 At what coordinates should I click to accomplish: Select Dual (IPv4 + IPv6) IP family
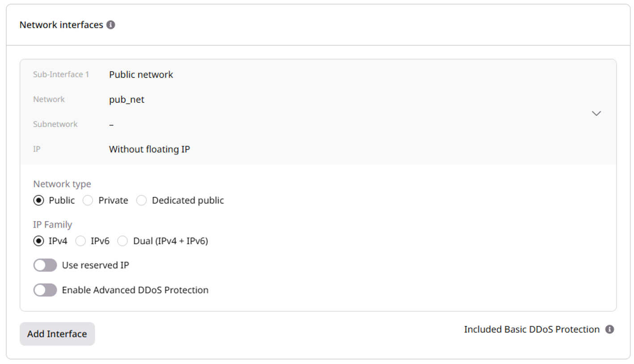(123, 241)
